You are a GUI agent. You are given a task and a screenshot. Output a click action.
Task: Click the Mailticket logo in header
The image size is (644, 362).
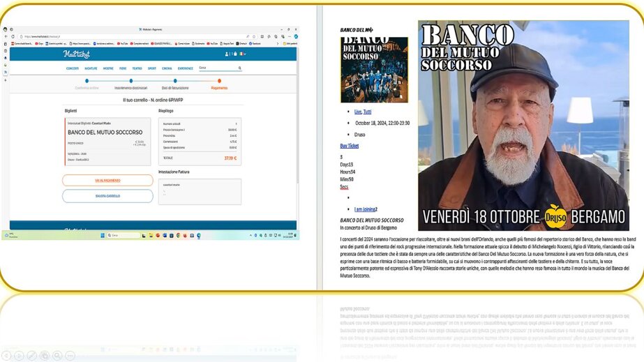pyautogui.click(x=76, y=54)
